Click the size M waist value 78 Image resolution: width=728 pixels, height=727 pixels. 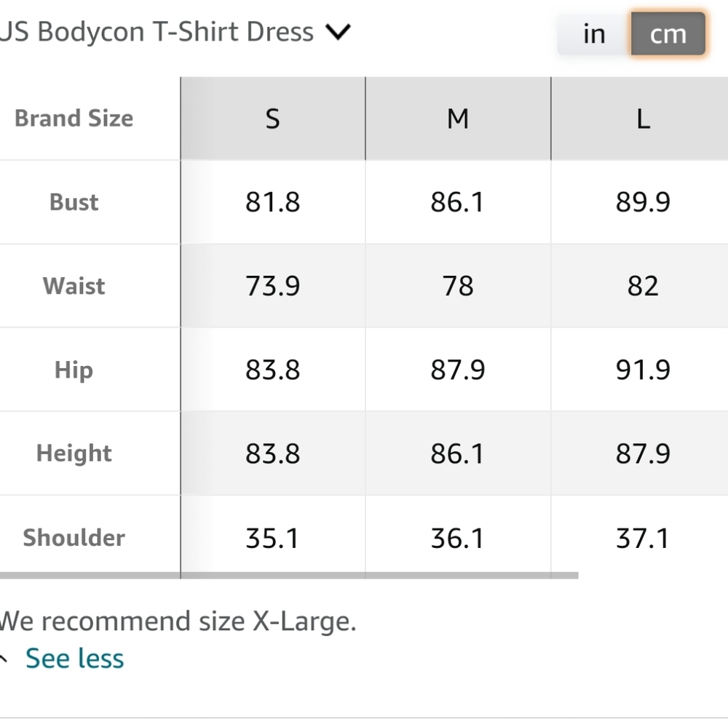[x=457, y=286]
